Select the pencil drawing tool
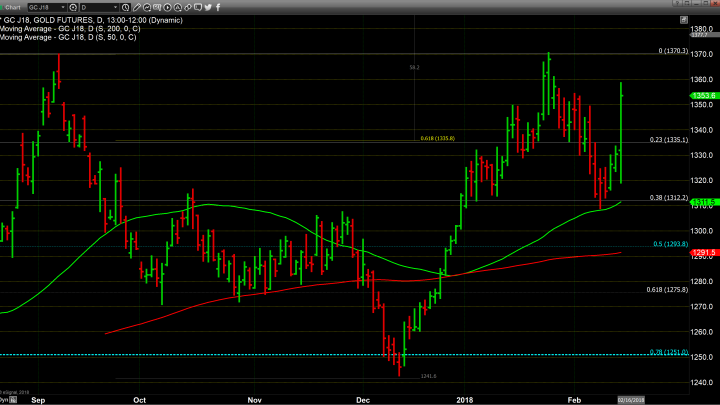 (137, 8)
